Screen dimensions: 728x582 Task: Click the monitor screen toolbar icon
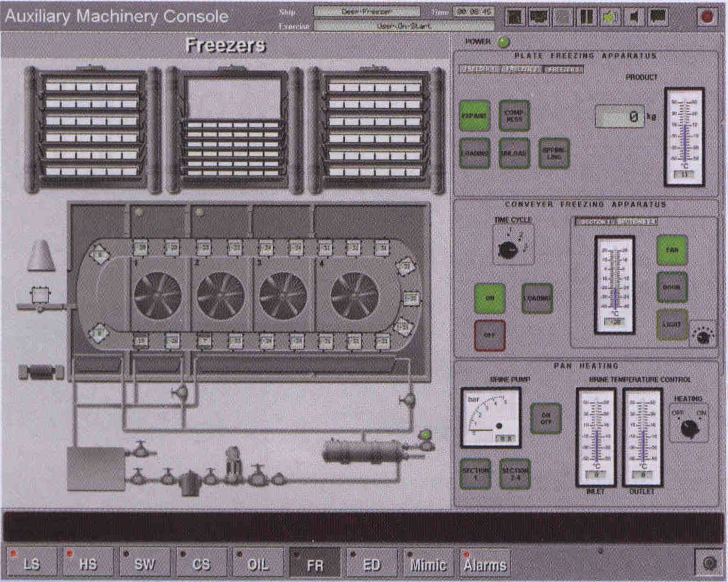539,16
